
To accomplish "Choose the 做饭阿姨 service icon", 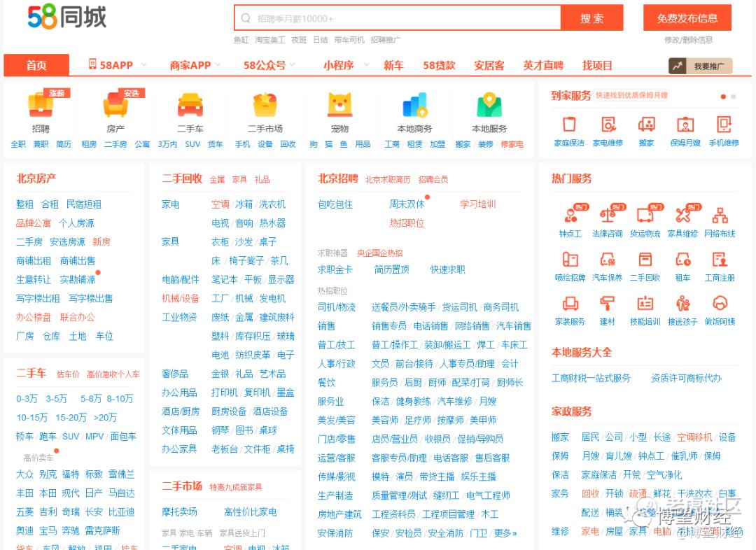I will (720, 303).
